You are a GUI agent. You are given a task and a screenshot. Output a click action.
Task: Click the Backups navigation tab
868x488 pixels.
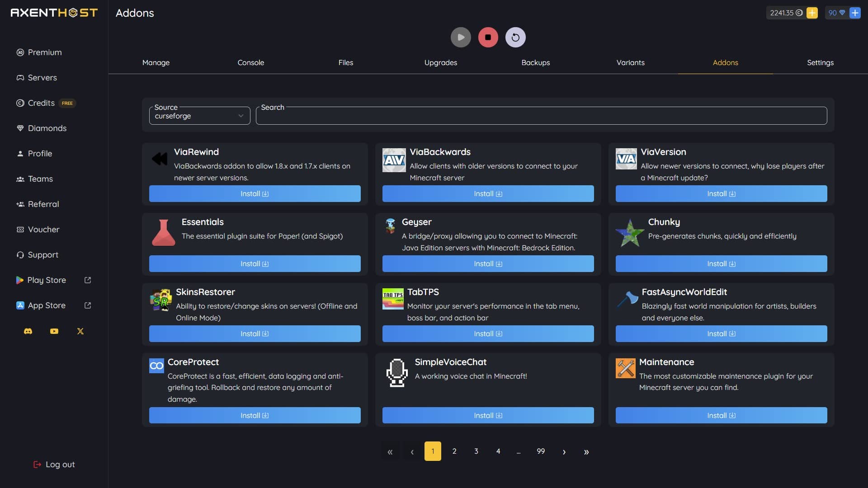click(535, 62)
